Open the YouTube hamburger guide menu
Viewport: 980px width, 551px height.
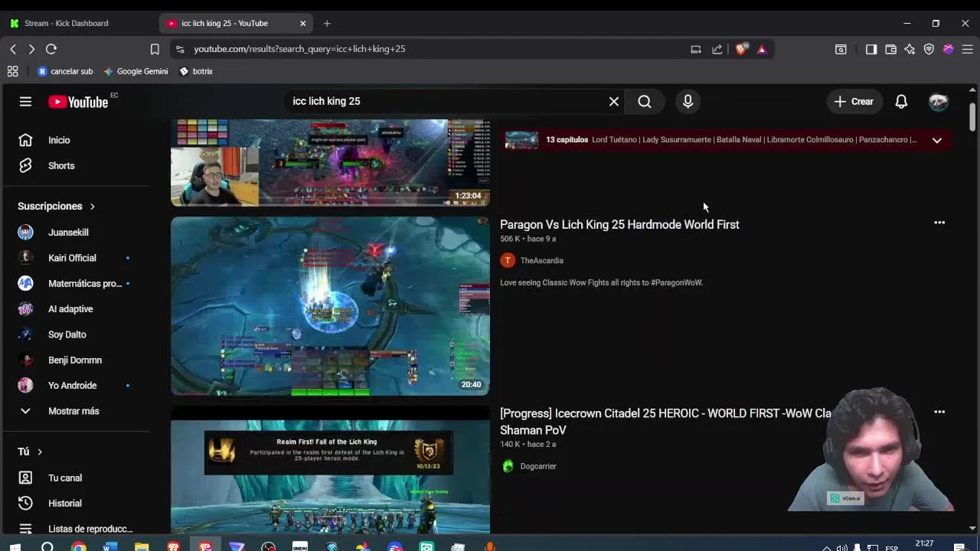25,101
